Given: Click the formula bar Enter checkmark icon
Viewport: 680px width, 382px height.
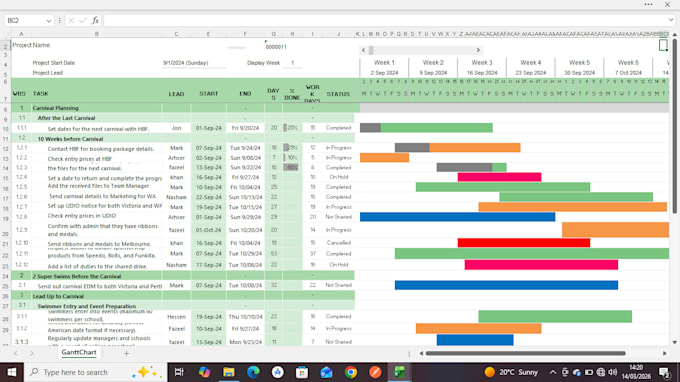Looking at the screenshot, I should tap(83, 20).
